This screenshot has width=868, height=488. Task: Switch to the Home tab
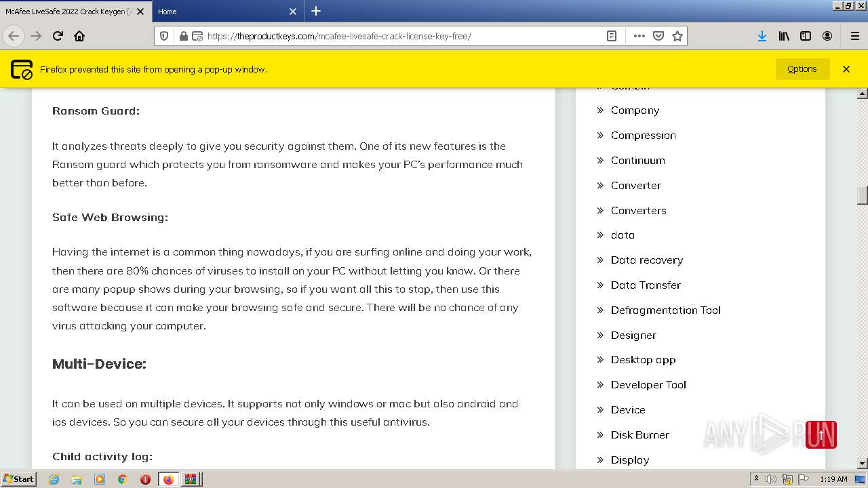click(229, 12)
